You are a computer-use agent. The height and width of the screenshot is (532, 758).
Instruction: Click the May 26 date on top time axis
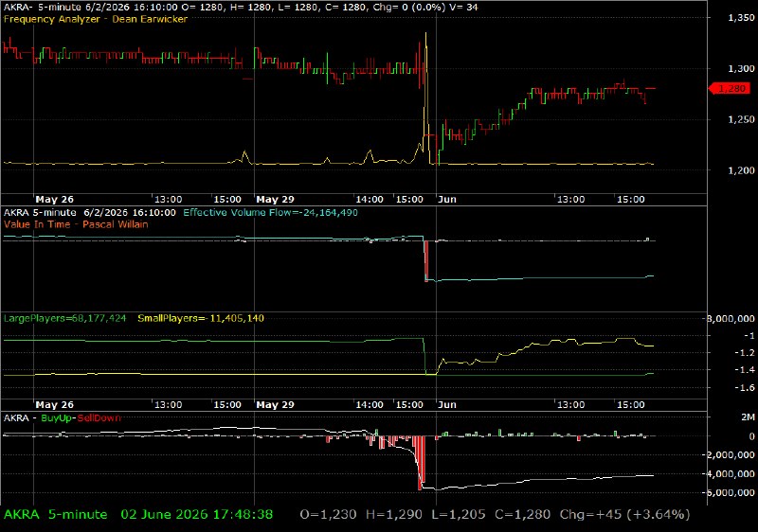(55, 200)
